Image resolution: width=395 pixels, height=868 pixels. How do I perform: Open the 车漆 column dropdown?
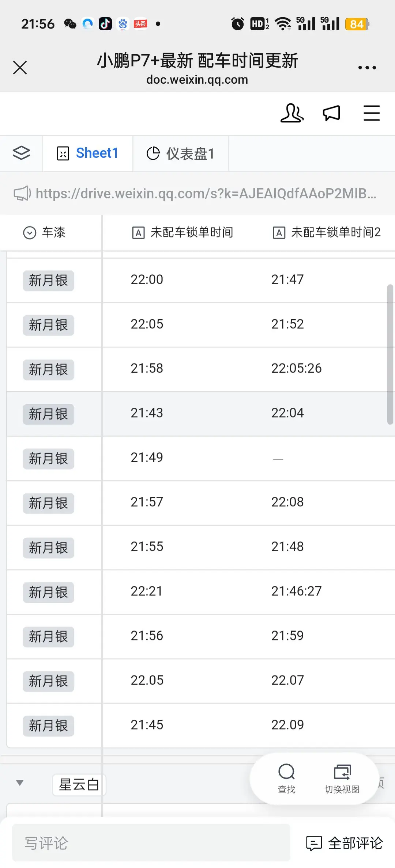coord(30,232)
